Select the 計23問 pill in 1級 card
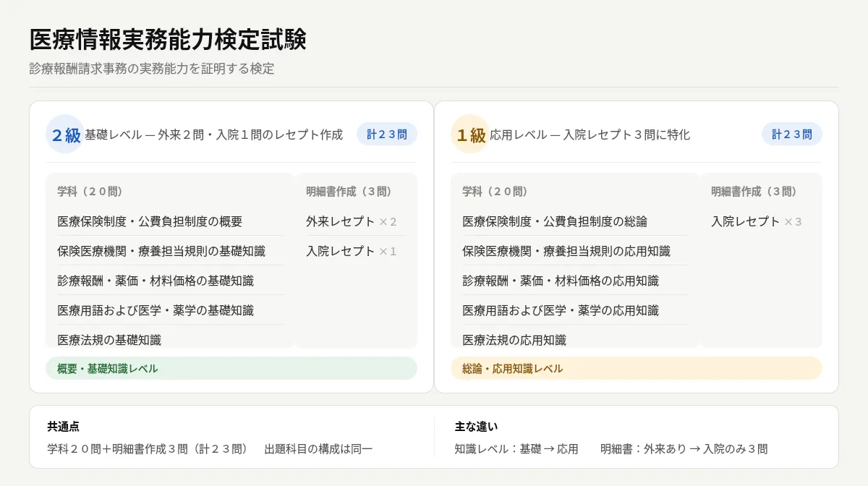The height and width of the screenshot is (486, 868). (792, 134)
